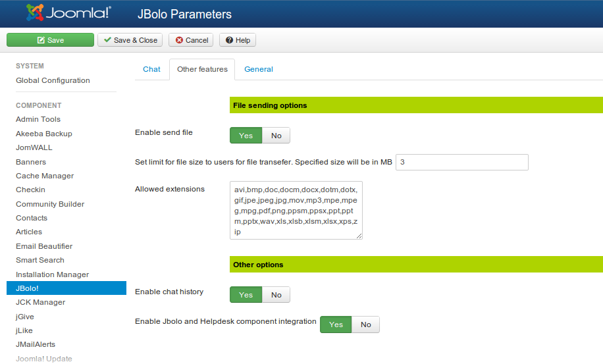The width and height of the screenshot is (603, 364).
Task: Cancel editing via Cancel button
Action: [191, 40]
